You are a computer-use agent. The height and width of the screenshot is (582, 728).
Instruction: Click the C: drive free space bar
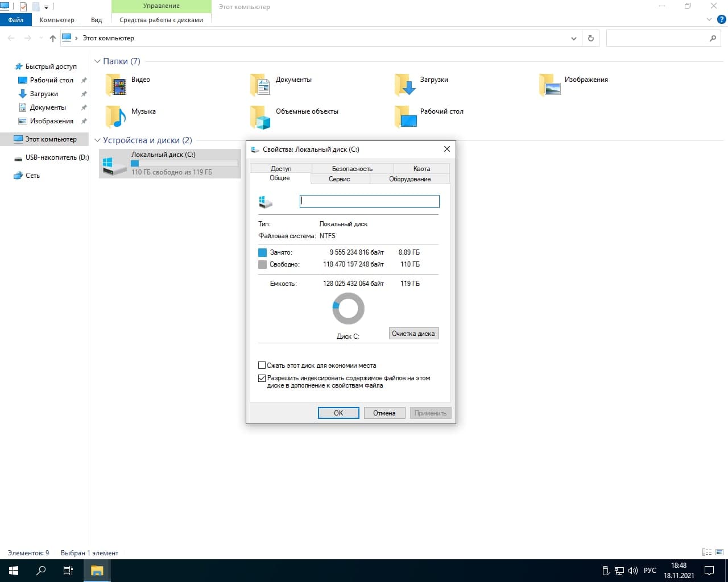point(184,164)
